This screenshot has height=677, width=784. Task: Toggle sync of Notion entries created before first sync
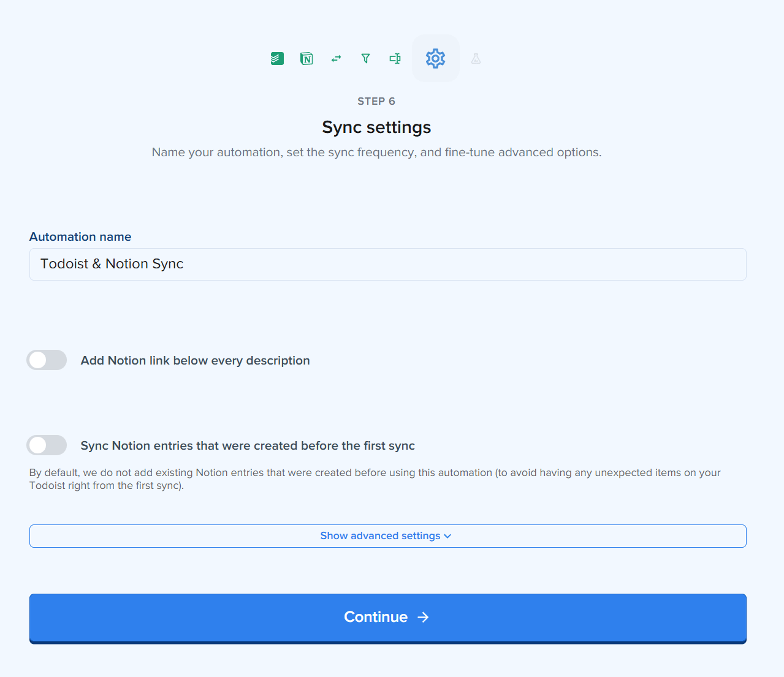point(47,445)
